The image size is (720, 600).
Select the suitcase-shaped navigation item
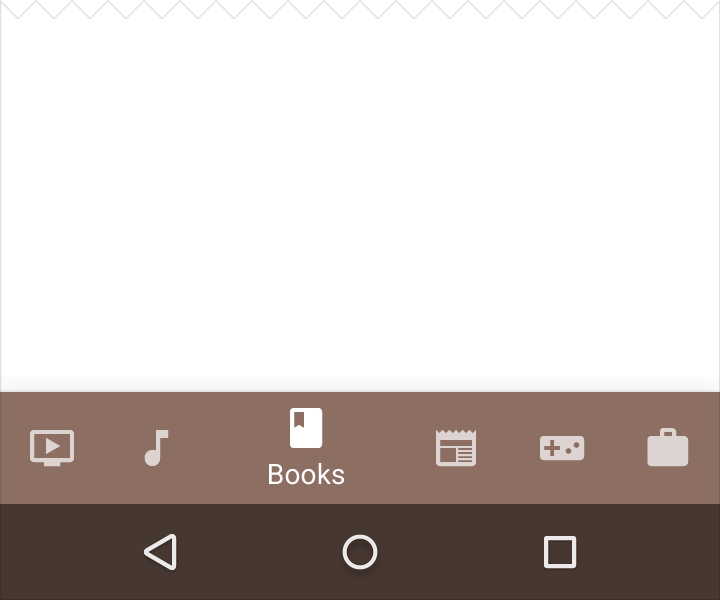tap(668, 447)
